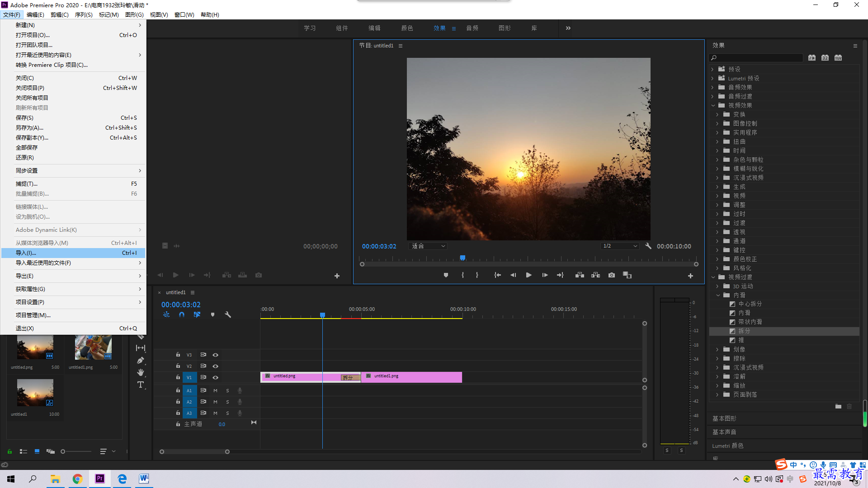Viewport: 868px width, 488px height.
Task: Open playback resolution dropdown 1/2
Action: tap(620, 246)
